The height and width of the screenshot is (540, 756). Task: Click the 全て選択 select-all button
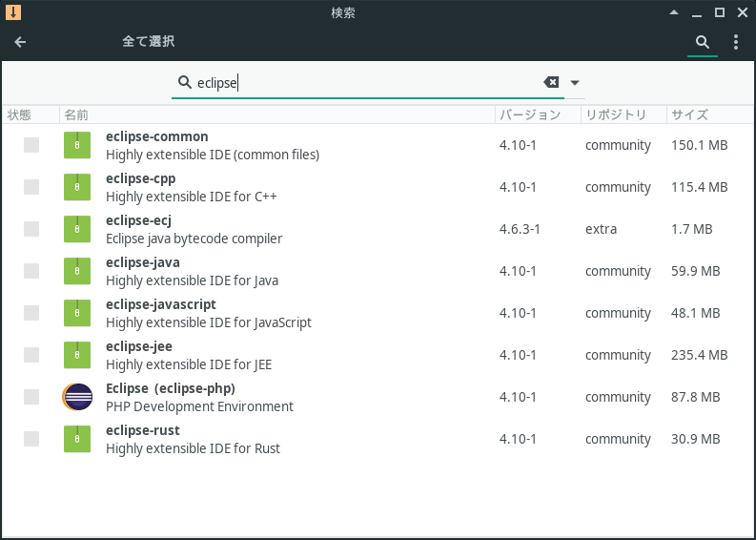point(149,41)
